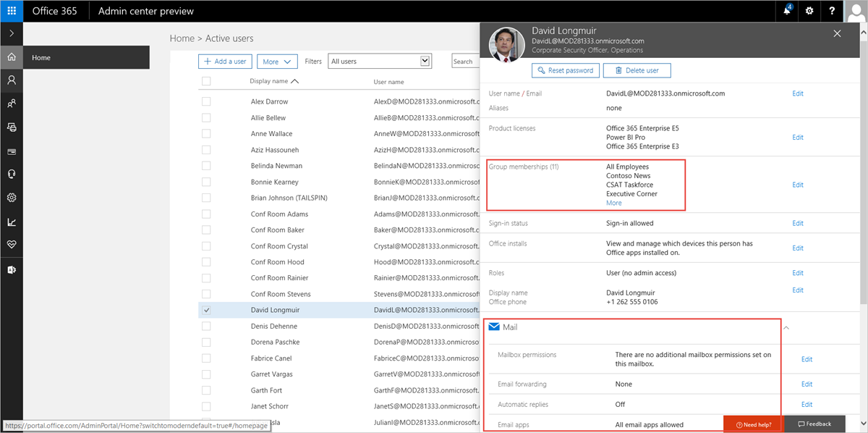Open admin settings via the gear icon
This screenshot has width=868, height=433.
809,11
